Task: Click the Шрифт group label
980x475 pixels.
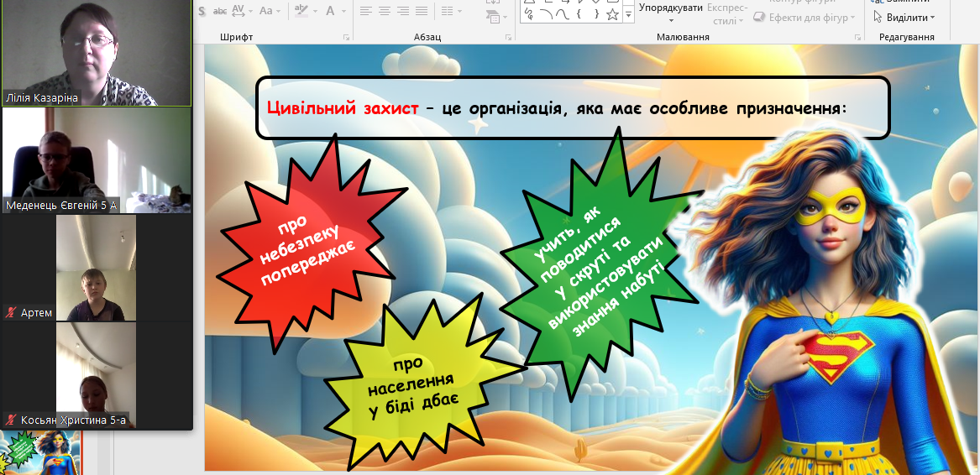Action: 236,38
